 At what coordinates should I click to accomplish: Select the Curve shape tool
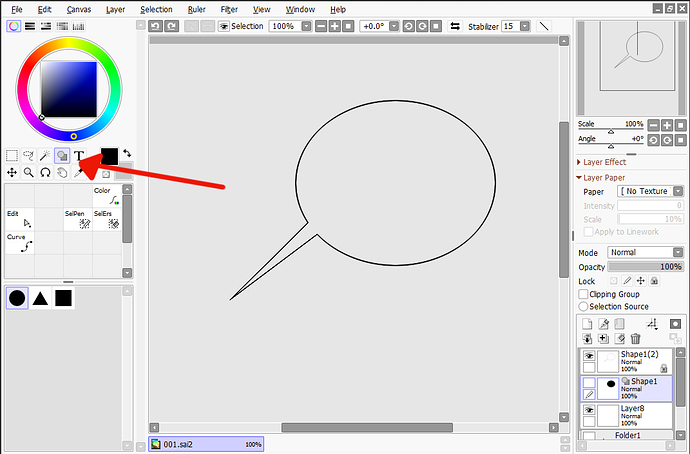[19, 243]
